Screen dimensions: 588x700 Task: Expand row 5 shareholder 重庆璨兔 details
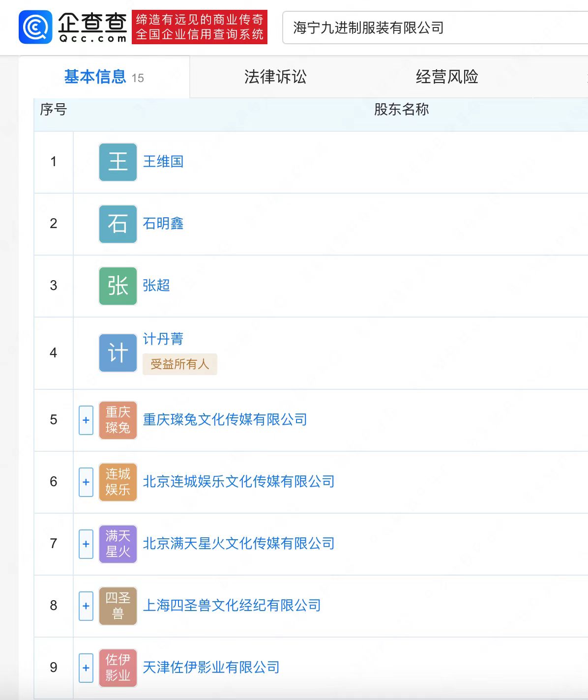[x=86, y=420]
